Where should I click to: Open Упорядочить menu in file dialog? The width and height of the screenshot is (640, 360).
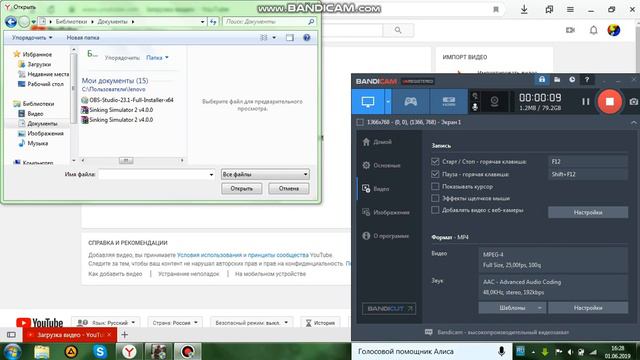(x=32, y=38)
